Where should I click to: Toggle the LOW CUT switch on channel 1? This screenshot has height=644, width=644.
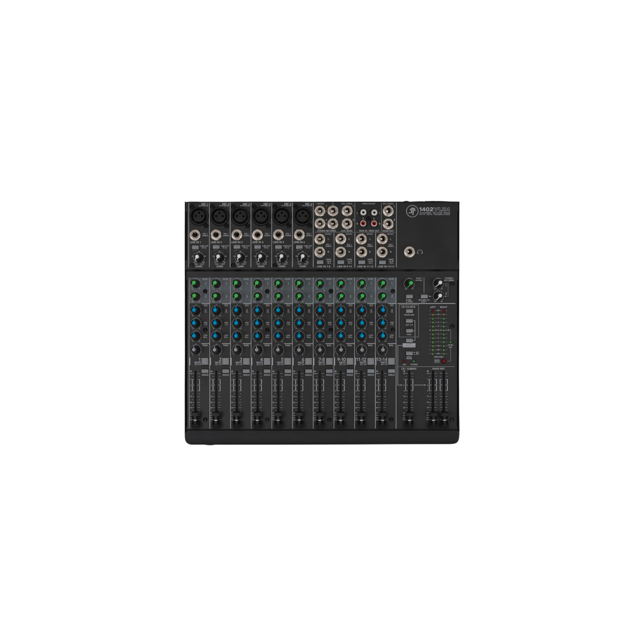point(195,247)
